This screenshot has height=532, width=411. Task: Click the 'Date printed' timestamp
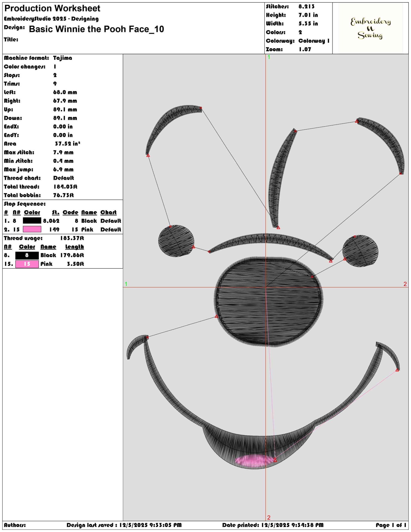273,525
